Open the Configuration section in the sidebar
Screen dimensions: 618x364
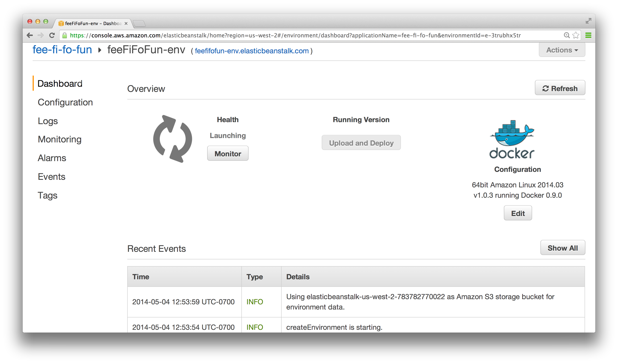65,102
